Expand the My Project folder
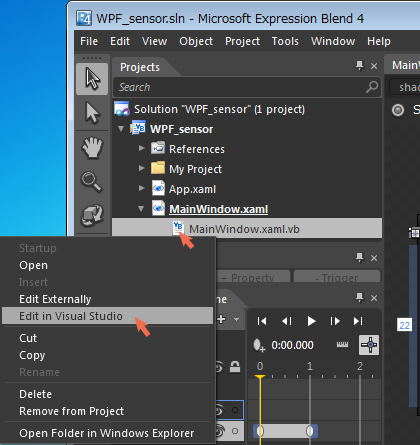420x445 pixels. pyautogui.click(x=142, y=168)
